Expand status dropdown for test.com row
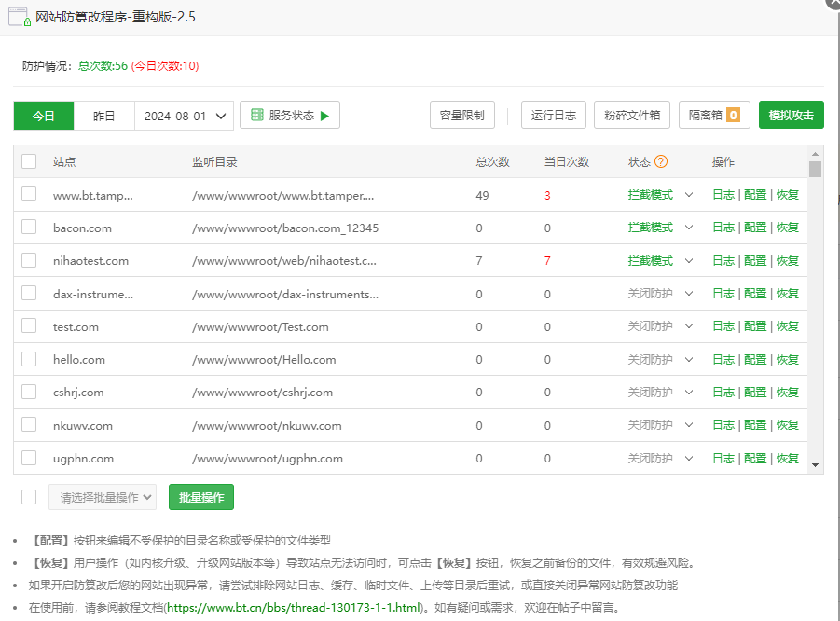 pyautogui.click(x=689, y=326)
